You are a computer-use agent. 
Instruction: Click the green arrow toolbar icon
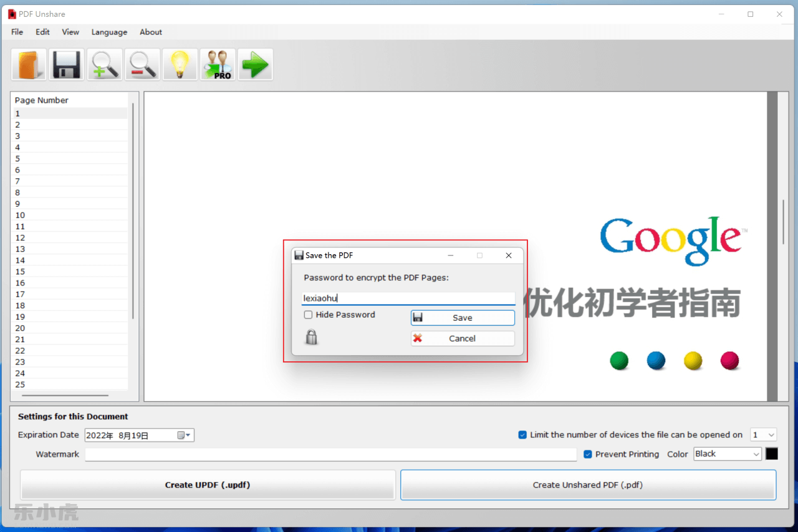[x=255, y=65]
